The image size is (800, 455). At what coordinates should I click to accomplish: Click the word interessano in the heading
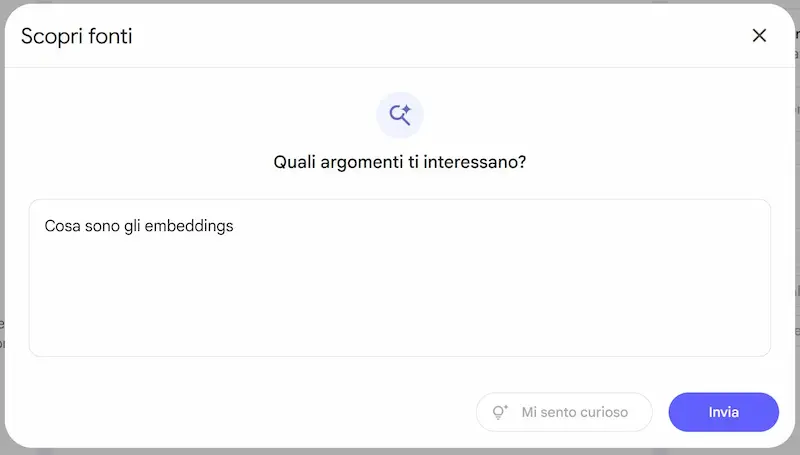474,162
